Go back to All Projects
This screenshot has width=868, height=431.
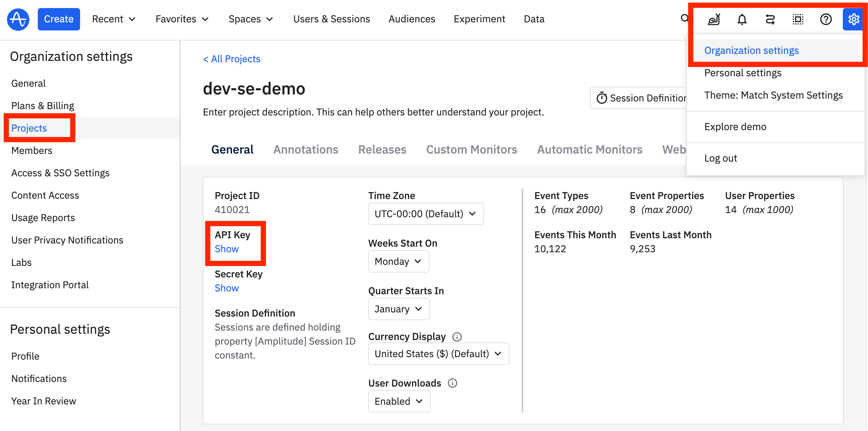click(232, 59)
